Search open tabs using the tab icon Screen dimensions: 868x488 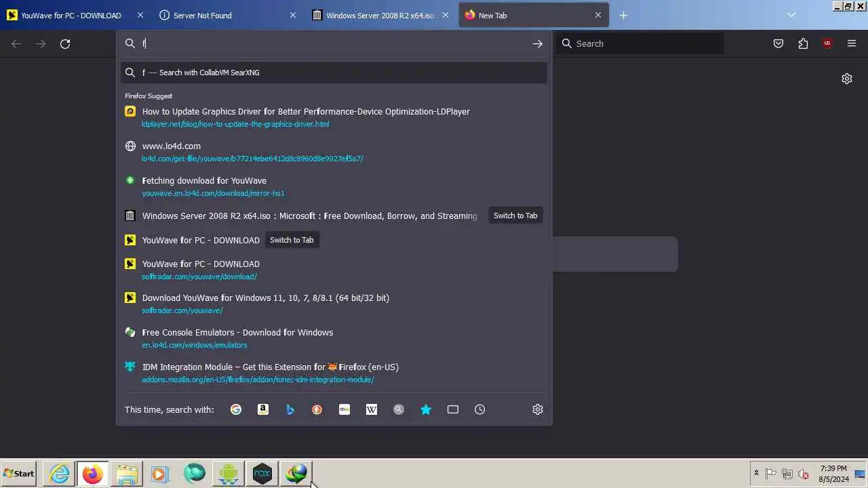(453, 409)
